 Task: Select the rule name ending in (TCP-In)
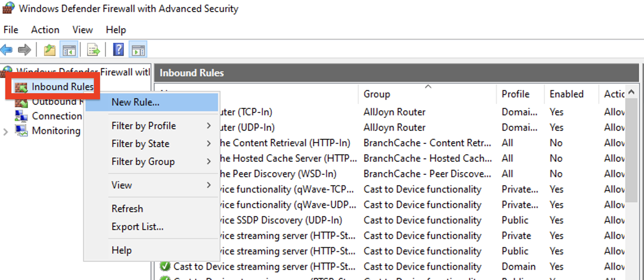[246, 112]
